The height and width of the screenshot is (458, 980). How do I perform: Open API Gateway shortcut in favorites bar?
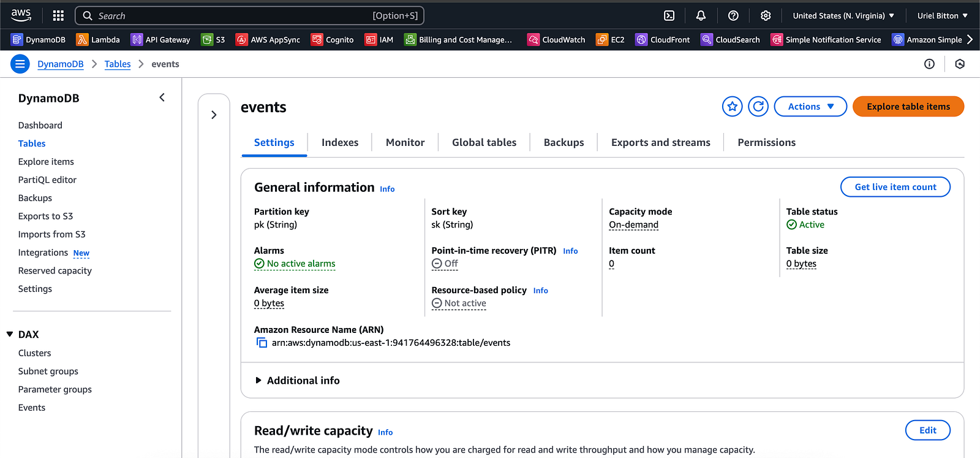pos(160,40)
